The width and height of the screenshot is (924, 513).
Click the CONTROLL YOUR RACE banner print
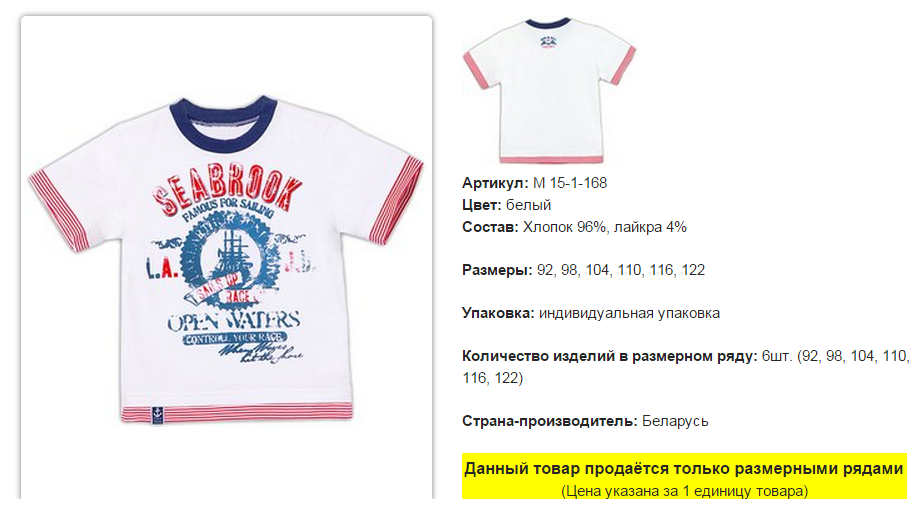click(x=235, y=339)
